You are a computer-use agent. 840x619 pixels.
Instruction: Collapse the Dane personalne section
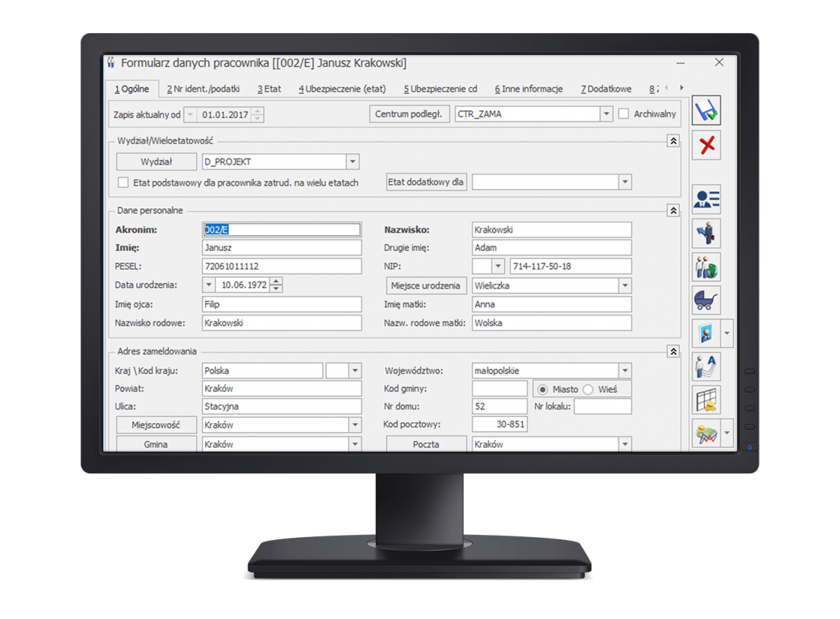[672, 210]
